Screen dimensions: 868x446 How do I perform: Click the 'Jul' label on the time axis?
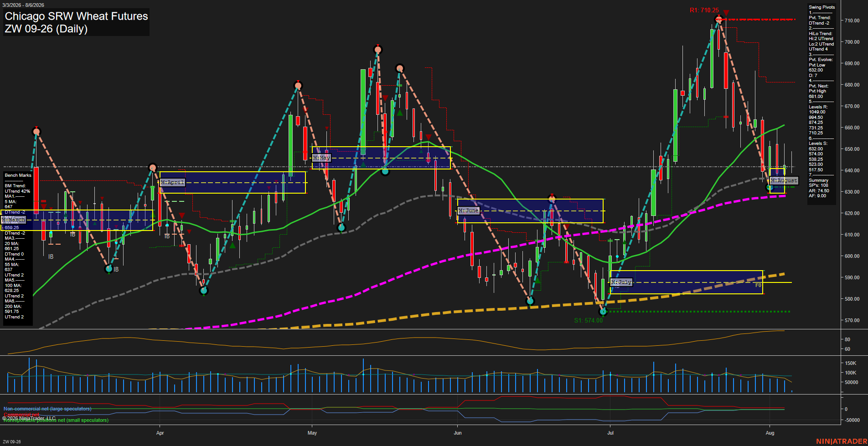[610, 433]
